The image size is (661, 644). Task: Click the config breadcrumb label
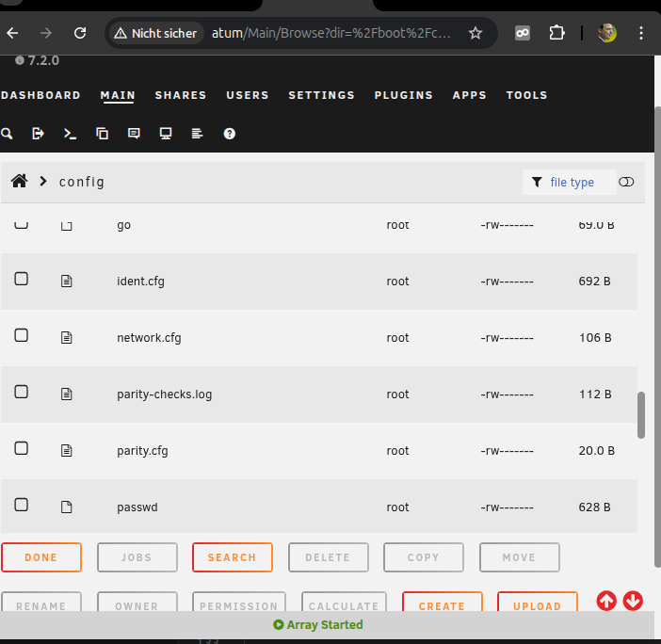82,182
